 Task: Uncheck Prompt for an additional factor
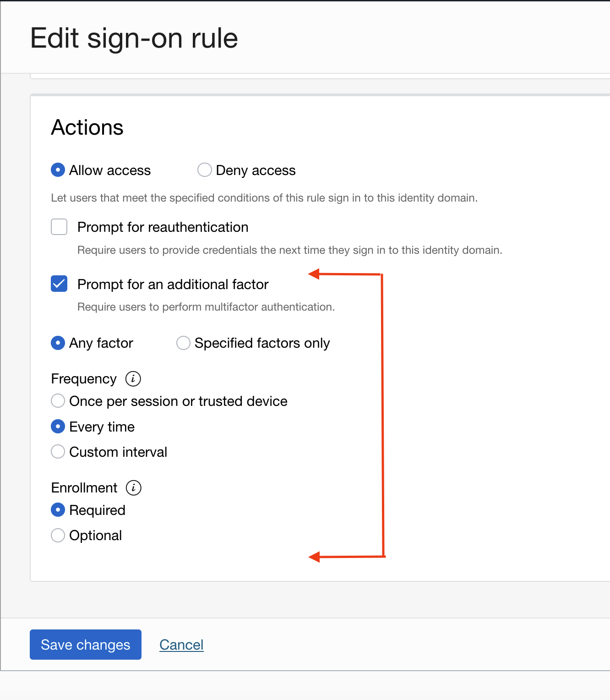click(x=59, y=284)
